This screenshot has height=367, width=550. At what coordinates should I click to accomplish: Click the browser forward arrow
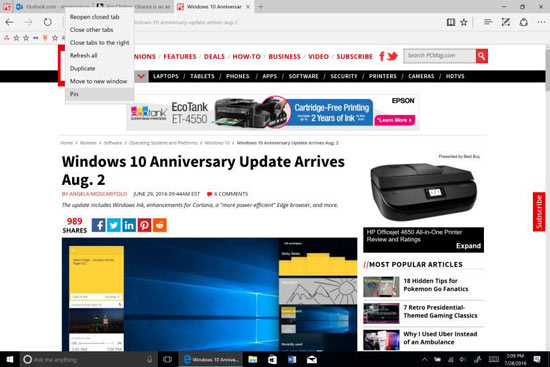pyautogui.click(x=28, y=22)
